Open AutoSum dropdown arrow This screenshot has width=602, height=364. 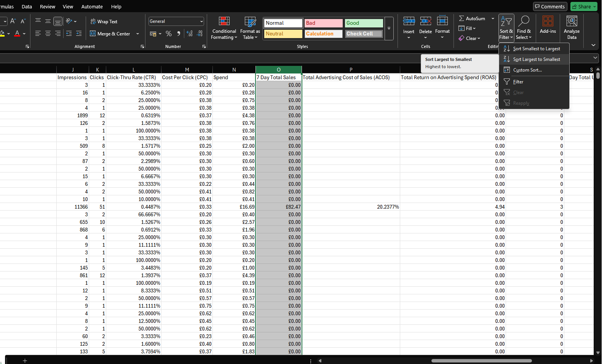(x=493, y=18)
